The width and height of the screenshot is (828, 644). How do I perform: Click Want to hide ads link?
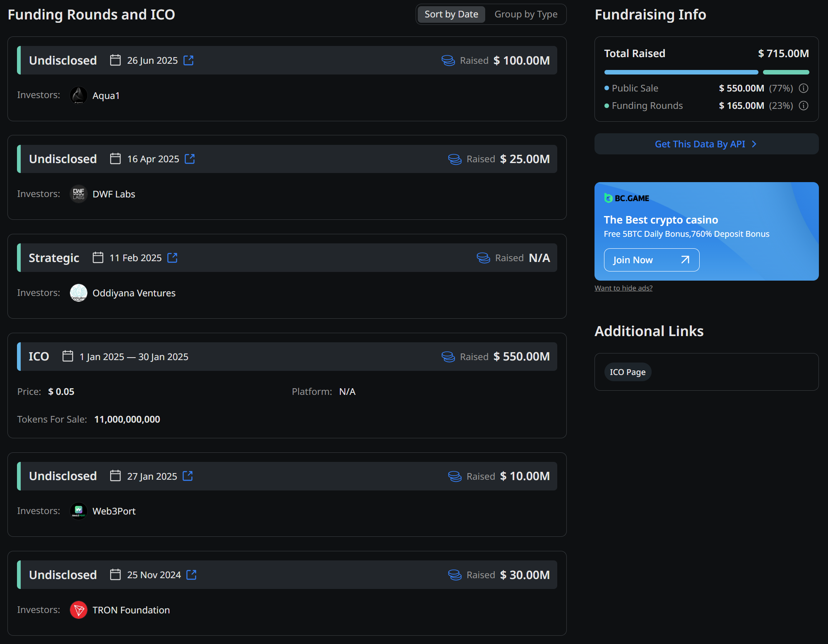623,288
